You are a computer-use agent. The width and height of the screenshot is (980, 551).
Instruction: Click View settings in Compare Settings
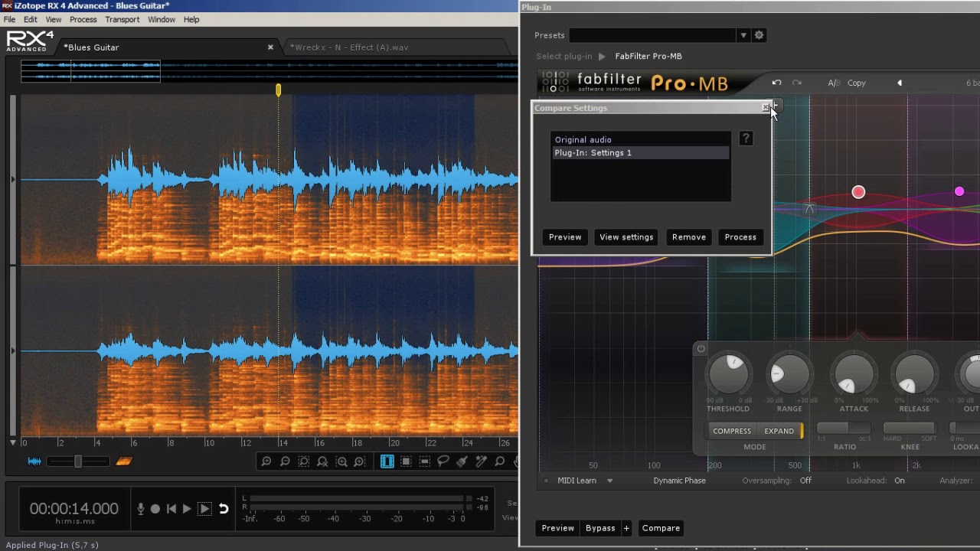(626, 237)
